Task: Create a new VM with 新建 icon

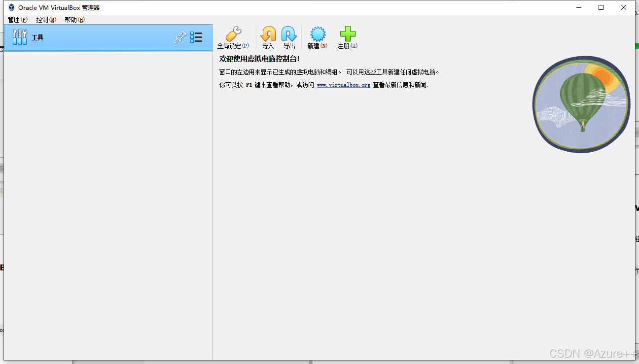Action: [318, 34]
